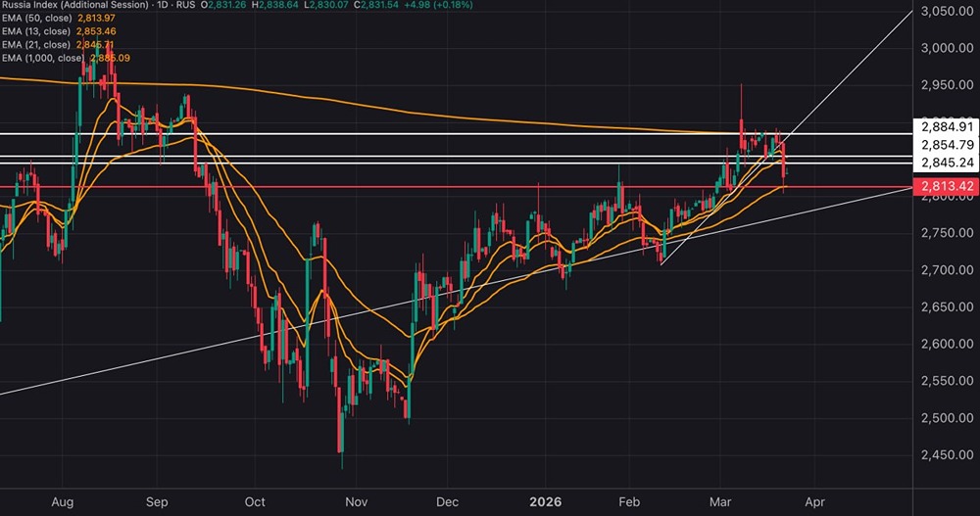
Task: Click the Apr label on time axis
Action: (815, 502)
